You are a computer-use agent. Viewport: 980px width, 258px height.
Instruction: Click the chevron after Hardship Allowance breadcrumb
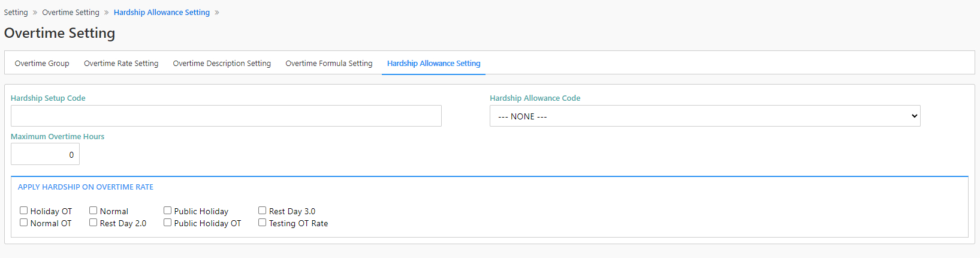click(217, 13)
